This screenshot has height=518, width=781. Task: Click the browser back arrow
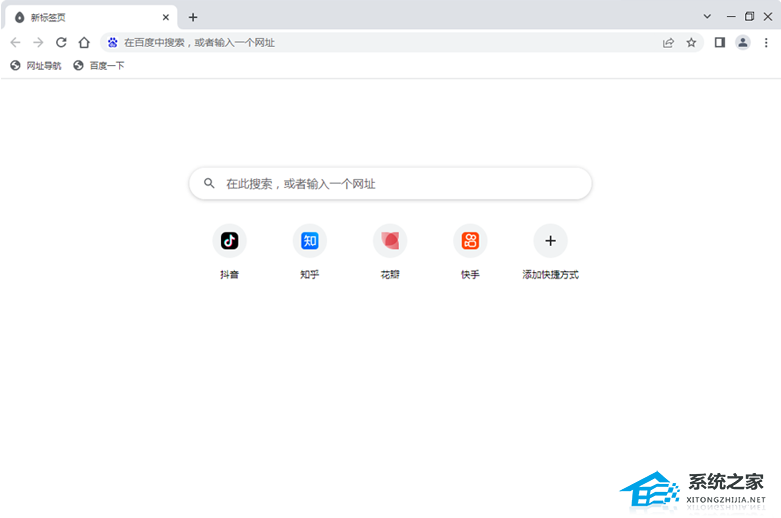[15, 42]
